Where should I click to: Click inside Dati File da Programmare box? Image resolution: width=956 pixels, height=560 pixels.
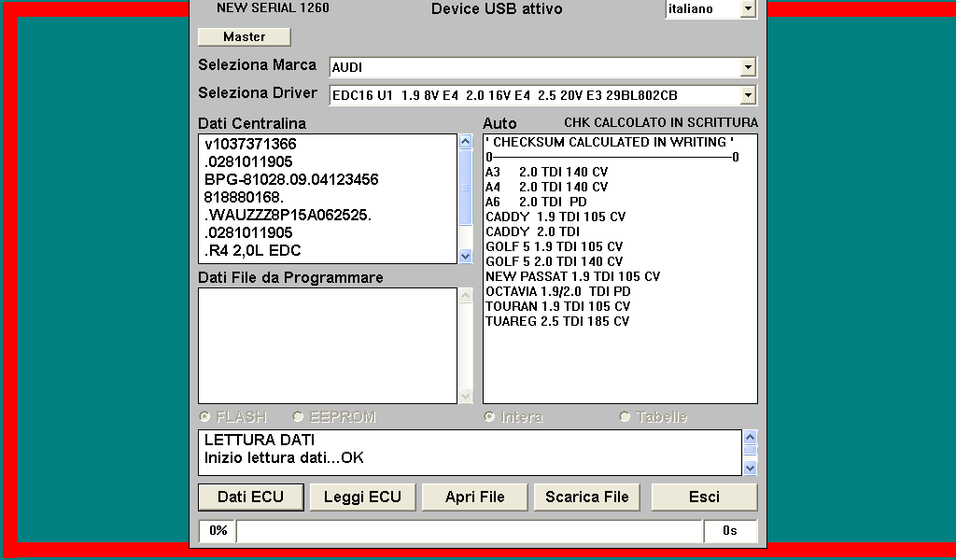tap(327, 345)
